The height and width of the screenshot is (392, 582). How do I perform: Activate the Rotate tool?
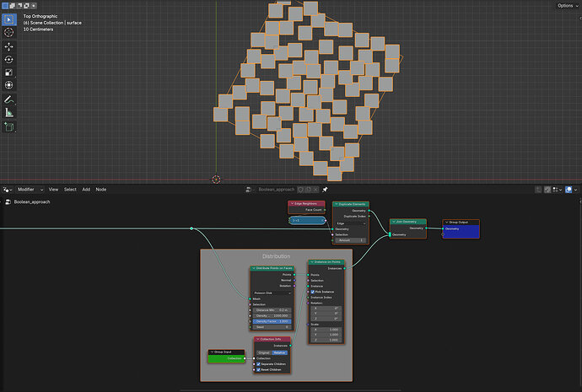tap(9, 59)
